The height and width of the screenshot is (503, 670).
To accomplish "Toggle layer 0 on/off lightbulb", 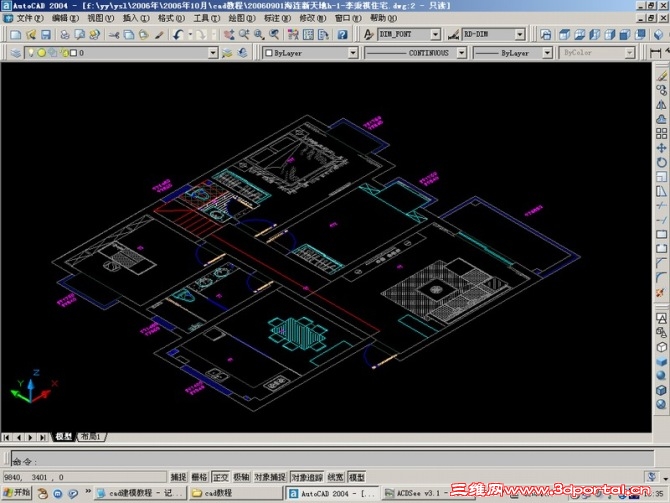I will coord(31,53).
